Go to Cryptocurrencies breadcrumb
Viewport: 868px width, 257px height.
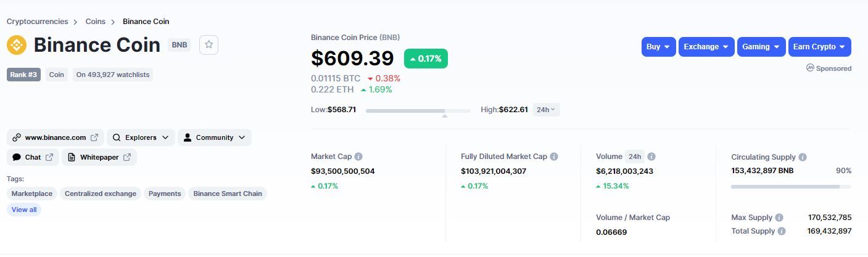tap(37, 22)
